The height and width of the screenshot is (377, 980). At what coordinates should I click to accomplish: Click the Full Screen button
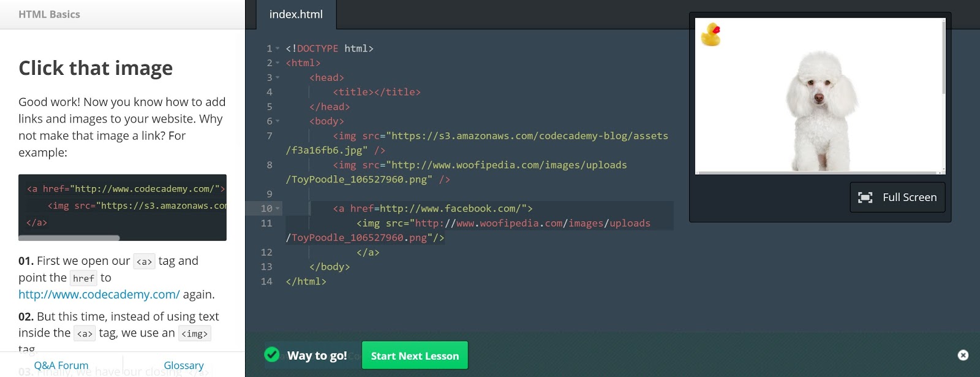[897, 197]
